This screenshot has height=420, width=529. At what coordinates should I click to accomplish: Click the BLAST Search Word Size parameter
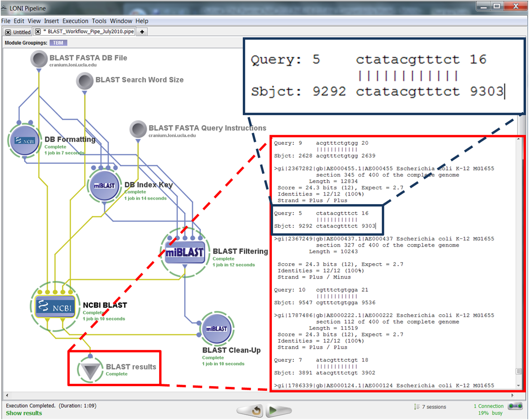coord(85,81)
